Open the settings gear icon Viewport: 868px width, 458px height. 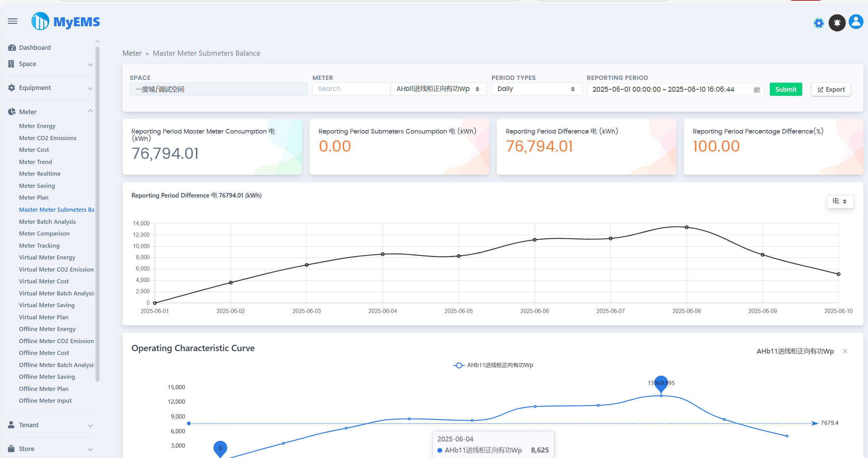819,23
